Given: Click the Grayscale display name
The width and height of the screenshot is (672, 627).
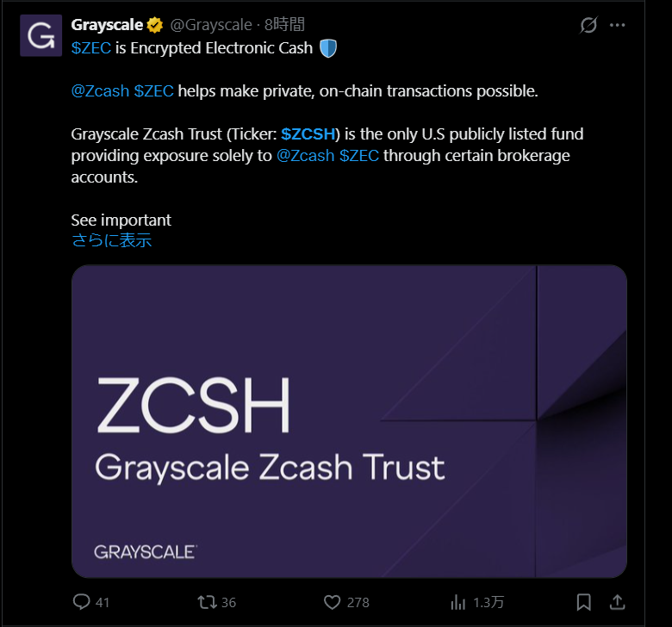Looking at the screenshot, I should coord(107,25).
